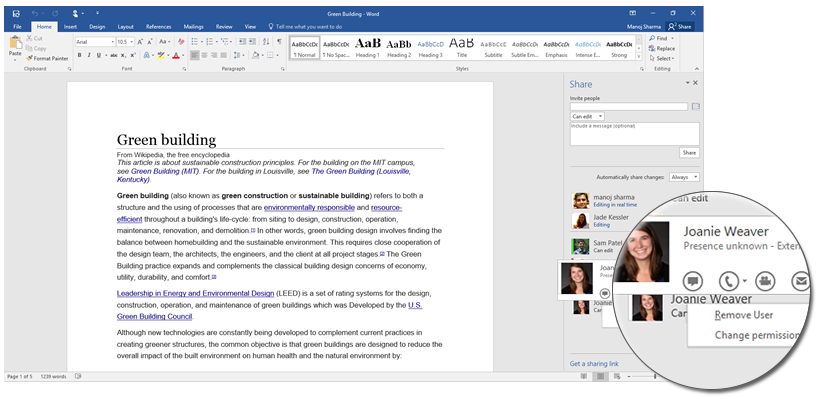Switch to Print Layout view in status bar

click(600, 376)
